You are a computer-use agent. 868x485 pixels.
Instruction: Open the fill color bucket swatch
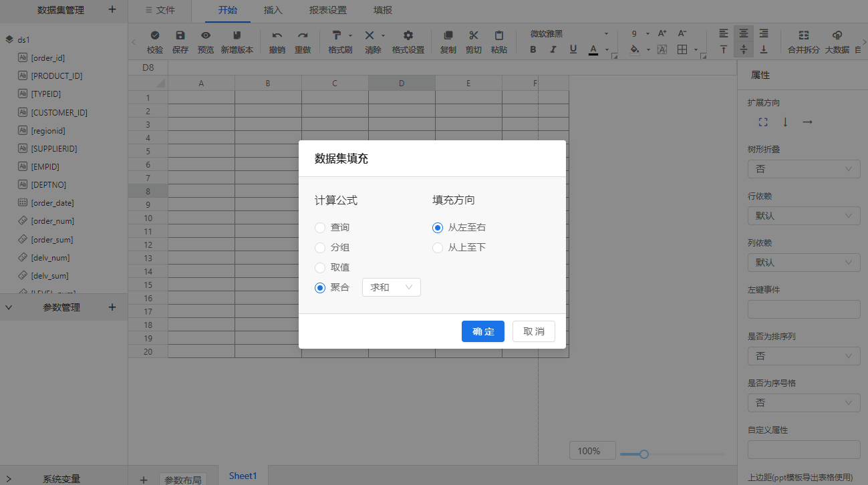click(635, 49)
